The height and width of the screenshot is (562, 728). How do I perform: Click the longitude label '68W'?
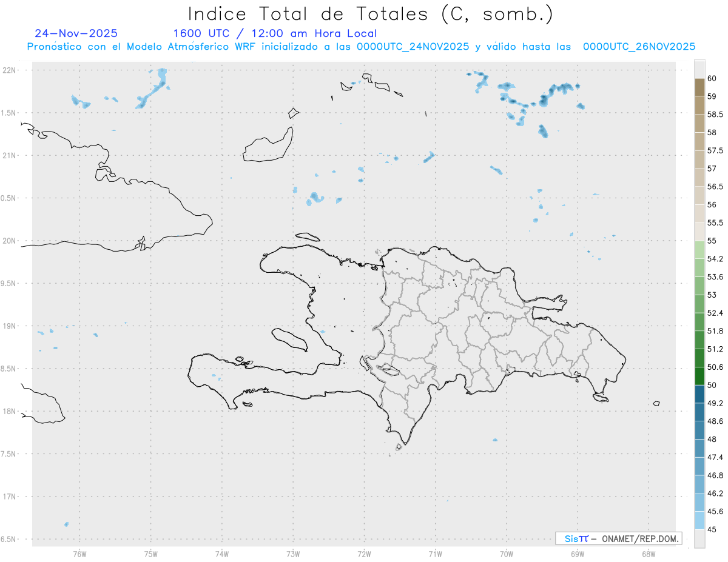[x=648, y=553]
